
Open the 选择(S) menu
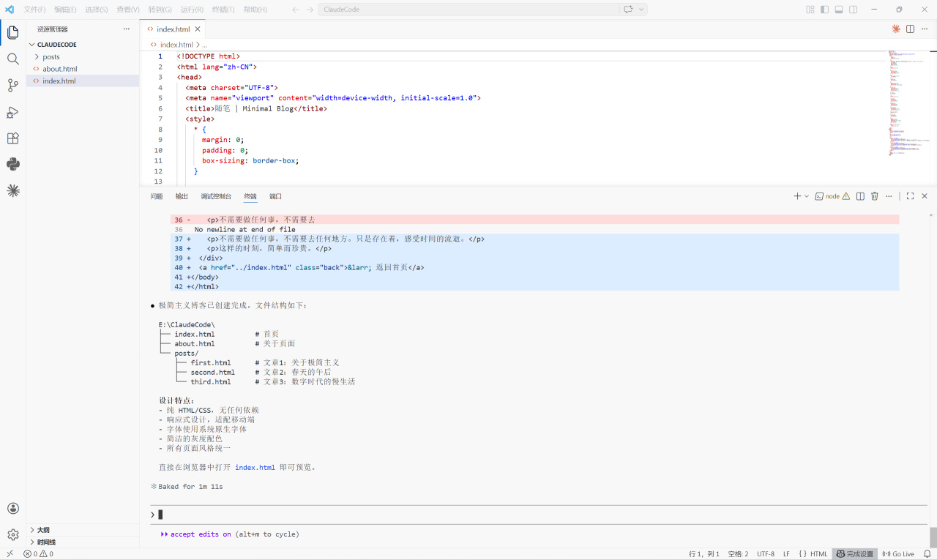pos(97,10)
